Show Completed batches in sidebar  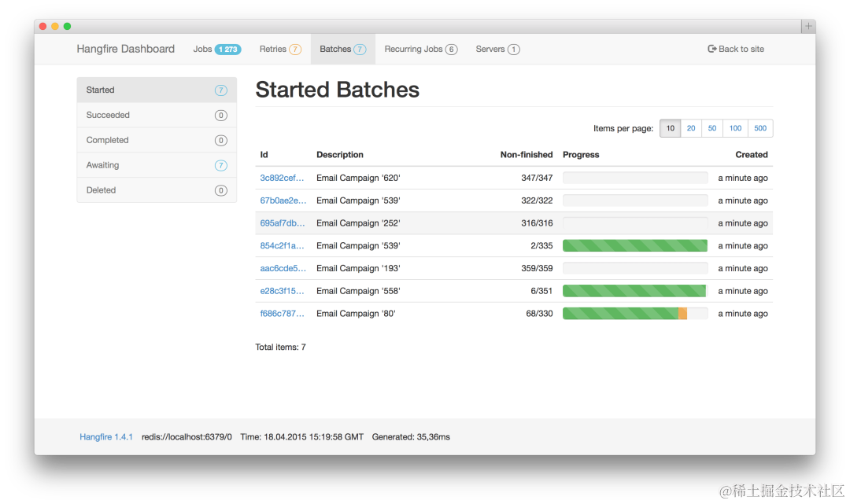157,140
